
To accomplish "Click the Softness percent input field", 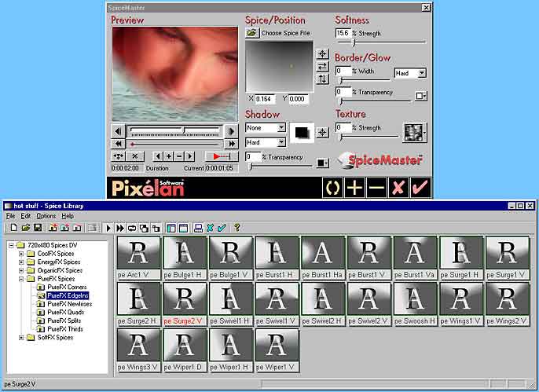I will (343, 33).
